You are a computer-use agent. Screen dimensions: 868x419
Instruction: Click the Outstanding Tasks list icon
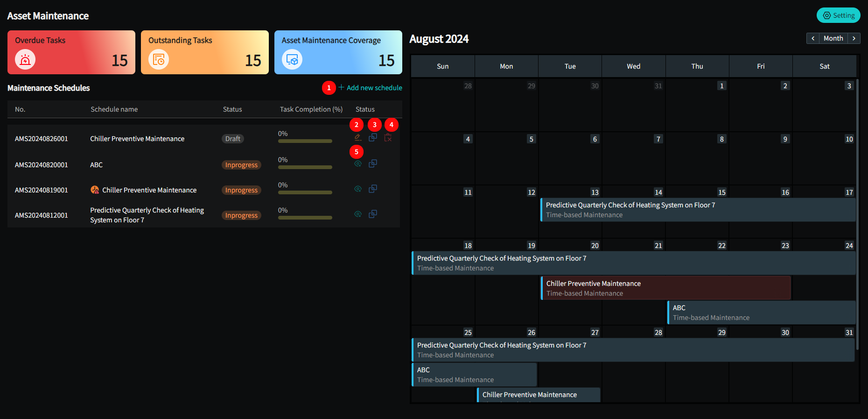pyautogui.click(x=159, y=60)
